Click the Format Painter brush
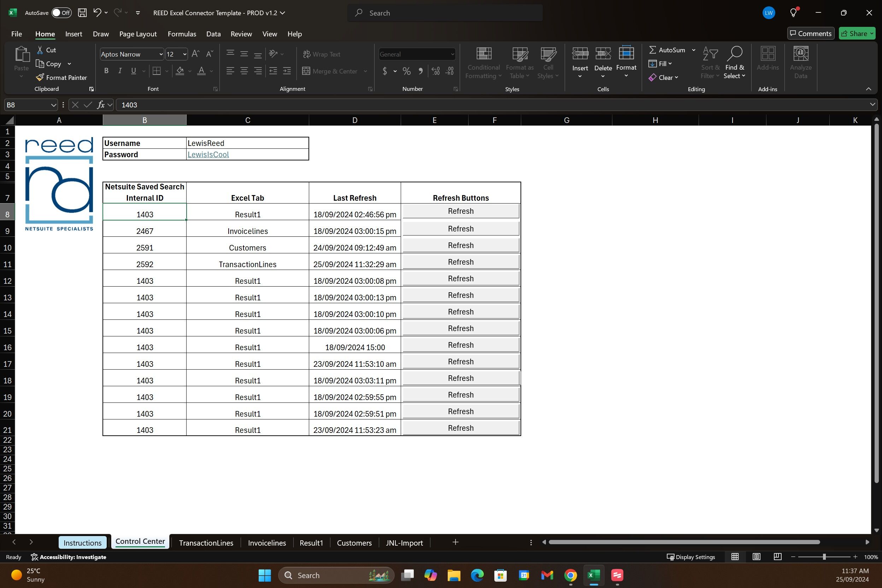The image size is (882, 588). click(40, 77)
